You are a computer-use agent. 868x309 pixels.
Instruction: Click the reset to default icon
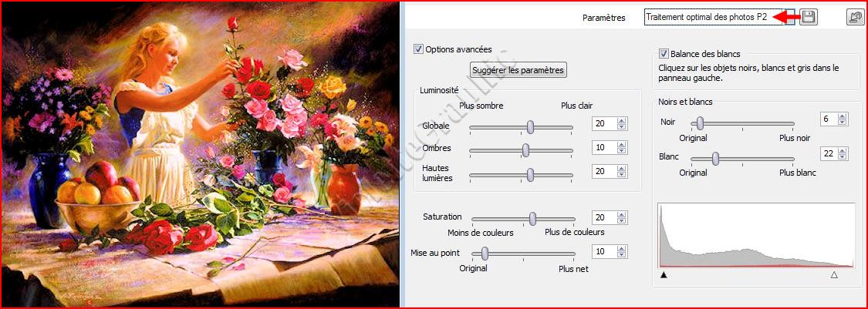point(856,17)
